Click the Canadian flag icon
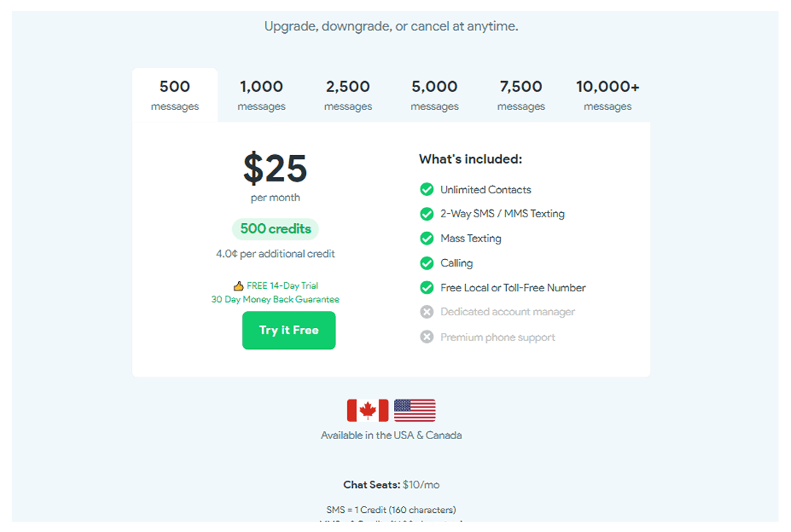Viewport: 791px width, 532px height. [x=368, y=410]
